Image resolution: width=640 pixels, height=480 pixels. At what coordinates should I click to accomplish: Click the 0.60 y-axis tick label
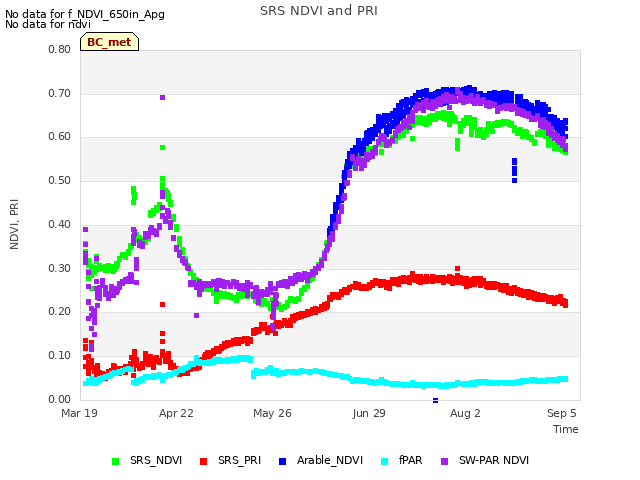(60, 137)
